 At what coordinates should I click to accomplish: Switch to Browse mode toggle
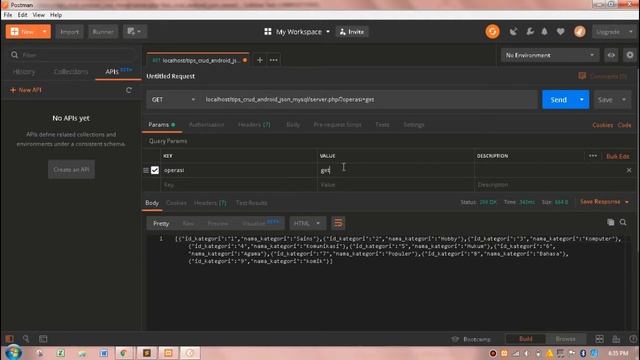coord(565,339)
